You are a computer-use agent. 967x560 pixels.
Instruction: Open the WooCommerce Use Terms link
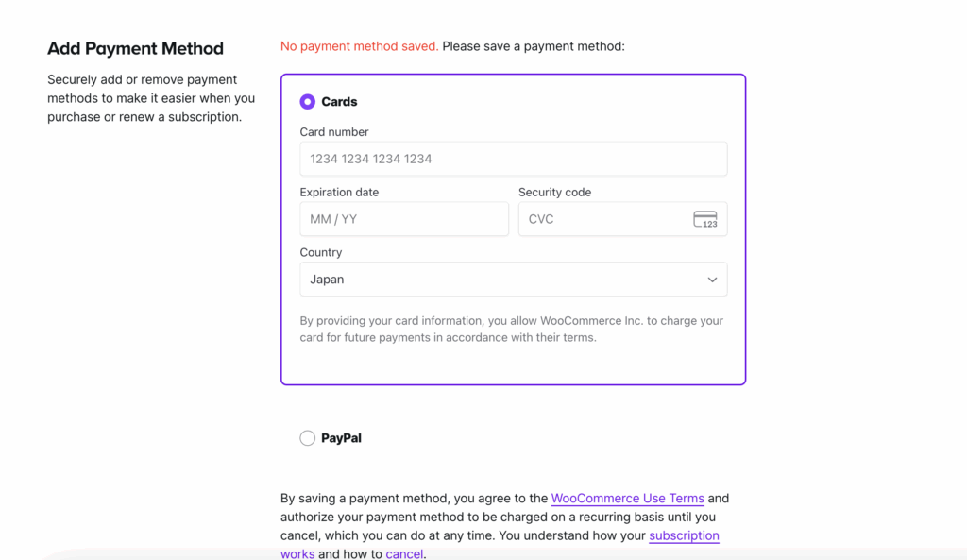pyautogui.click(x=627, y=498)
